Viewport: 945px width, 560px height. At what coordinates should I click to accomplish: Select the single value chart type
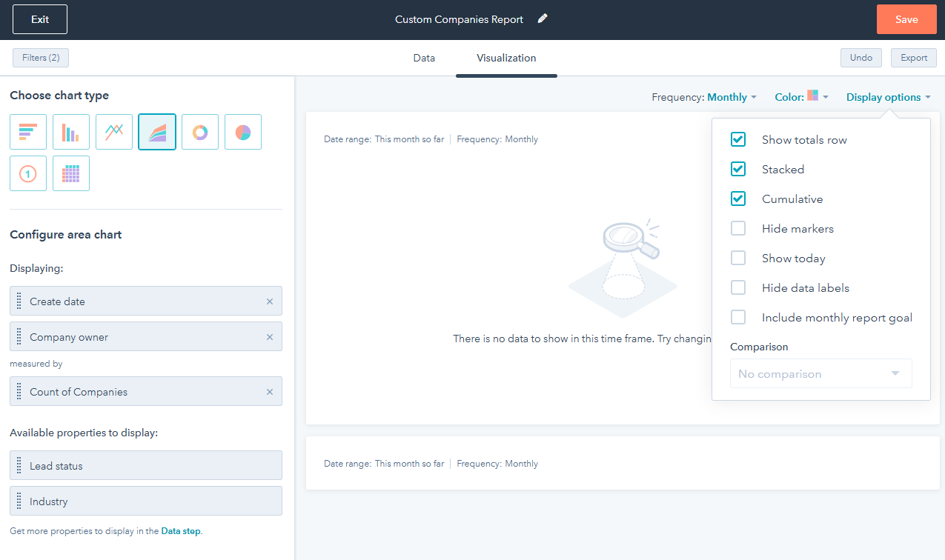tap(27, 173)
